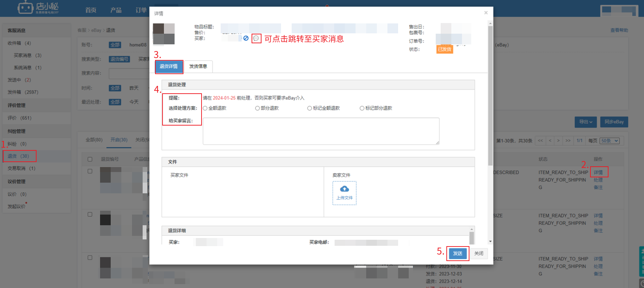Screen dimensions: 644x288
Task: Select the 全部 filter beside 最迟处理
Action: 115,102
